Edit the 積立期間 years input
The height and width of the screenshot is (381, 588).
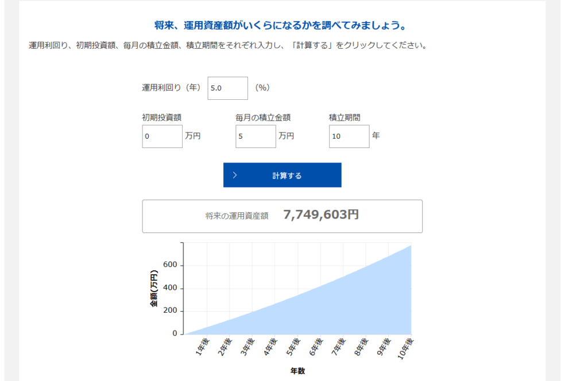click(x=349, y=137)
